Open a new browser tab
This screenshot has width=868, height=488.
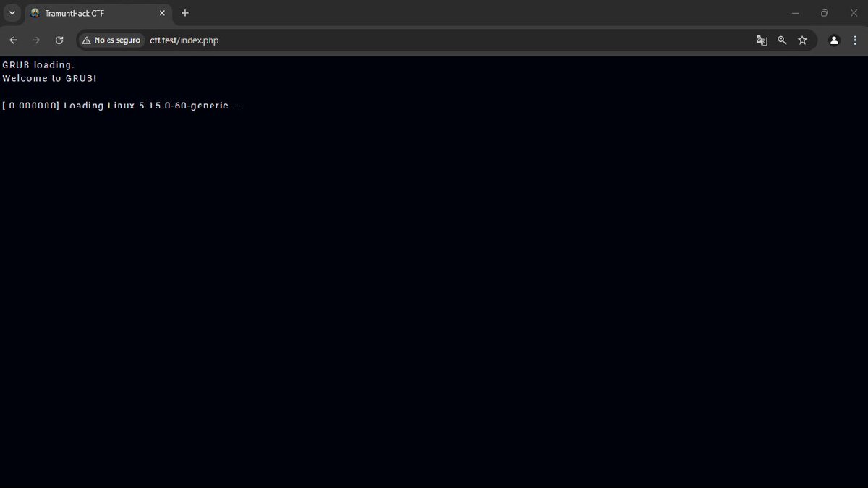tap(185, 13)
